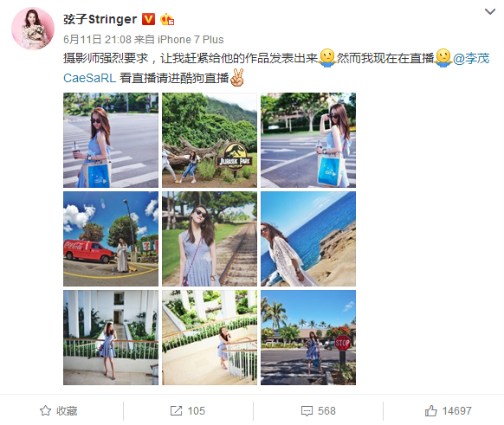Open the post options chevron menu
Viewport: 504px width, 425px height.
490,12
